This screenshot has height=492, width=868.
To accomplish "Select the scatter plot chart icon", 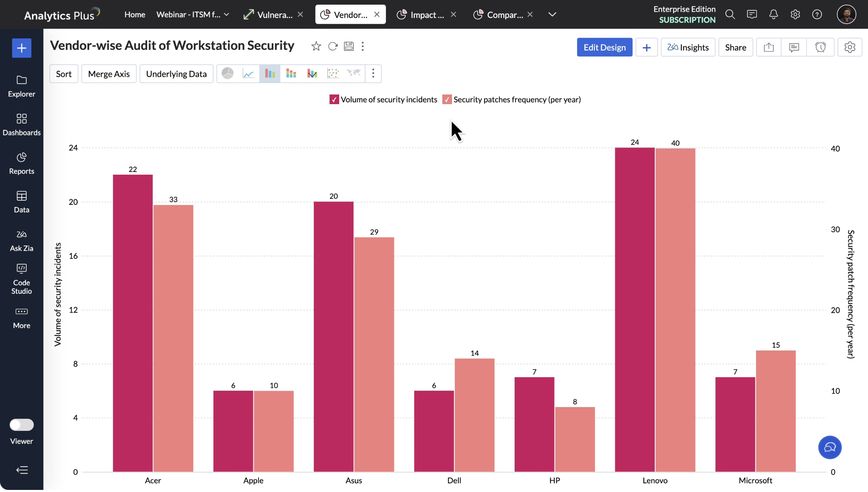I will click(333, 74).
